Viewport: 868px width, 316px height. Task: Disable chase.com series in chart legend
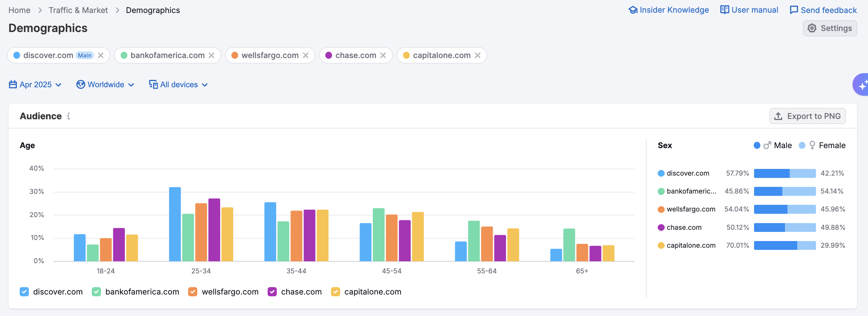272,292
